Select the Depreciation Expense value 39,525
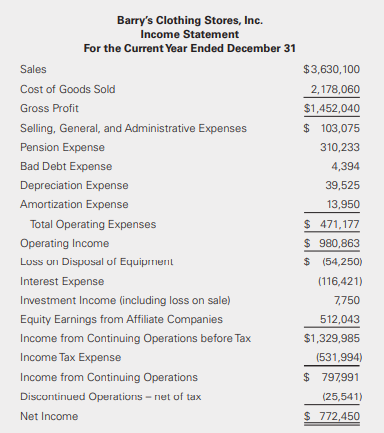This screenshot has width=384, height=433. [x=343, y=185]
